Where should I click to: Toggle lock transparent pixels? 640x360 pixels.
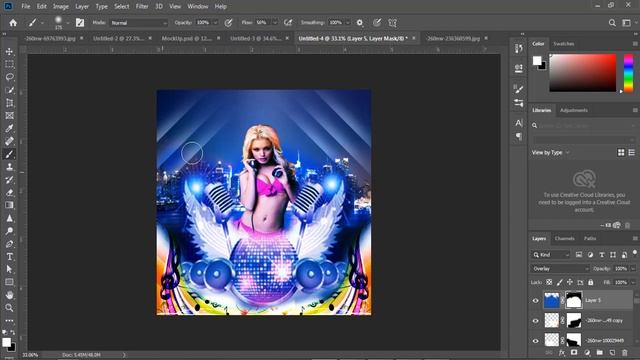pyautogui.click(x=549, y=282)
